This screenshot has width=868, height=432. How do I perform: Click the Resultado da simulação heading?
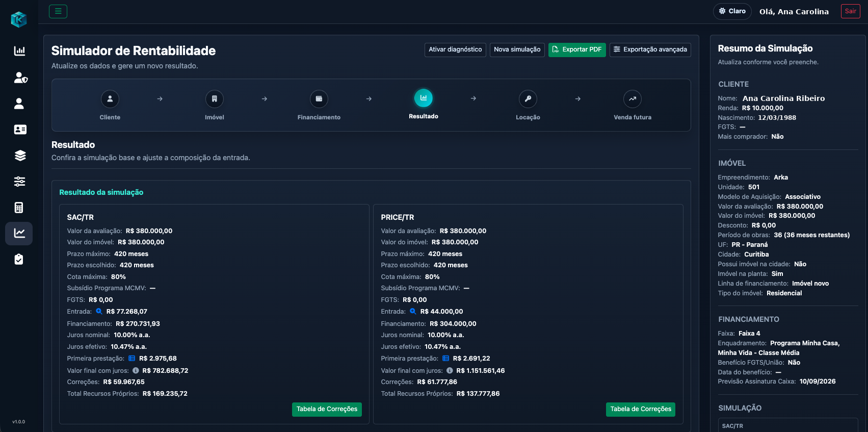click(x=101, y=192)
